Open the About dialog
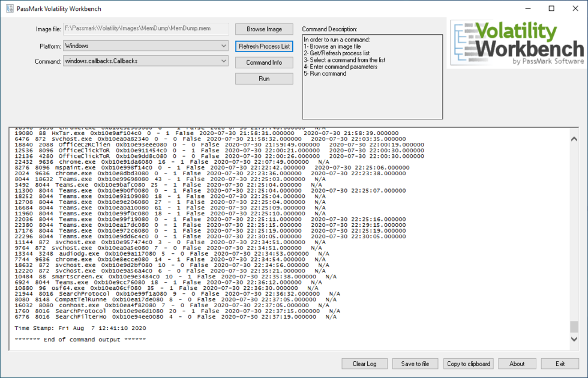Screen dimensions: 588x378 pos(517,364)
